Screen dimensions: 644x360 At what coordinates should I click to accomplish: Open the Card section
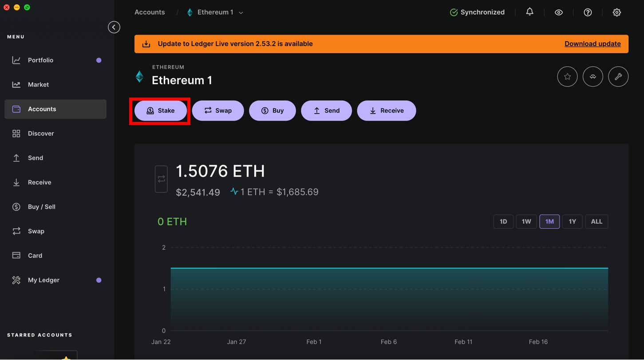click(55, 255)
